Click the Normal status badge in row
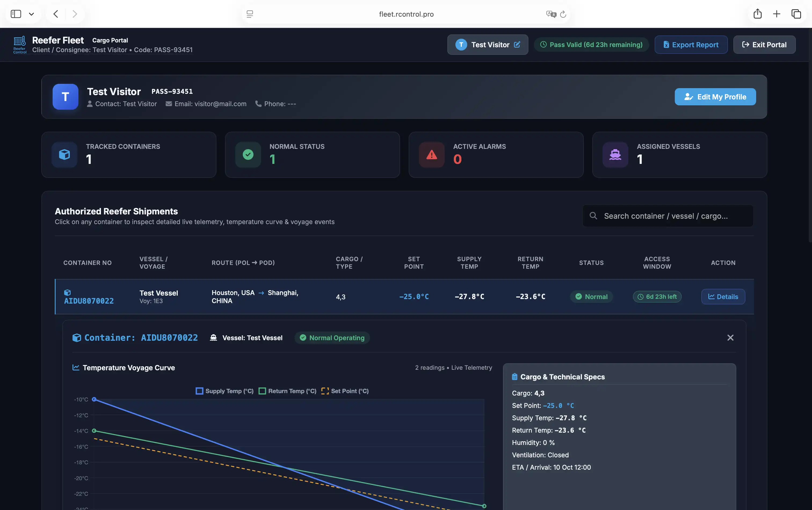Screen dimensions: 812x510 click(x=591, y=296)
